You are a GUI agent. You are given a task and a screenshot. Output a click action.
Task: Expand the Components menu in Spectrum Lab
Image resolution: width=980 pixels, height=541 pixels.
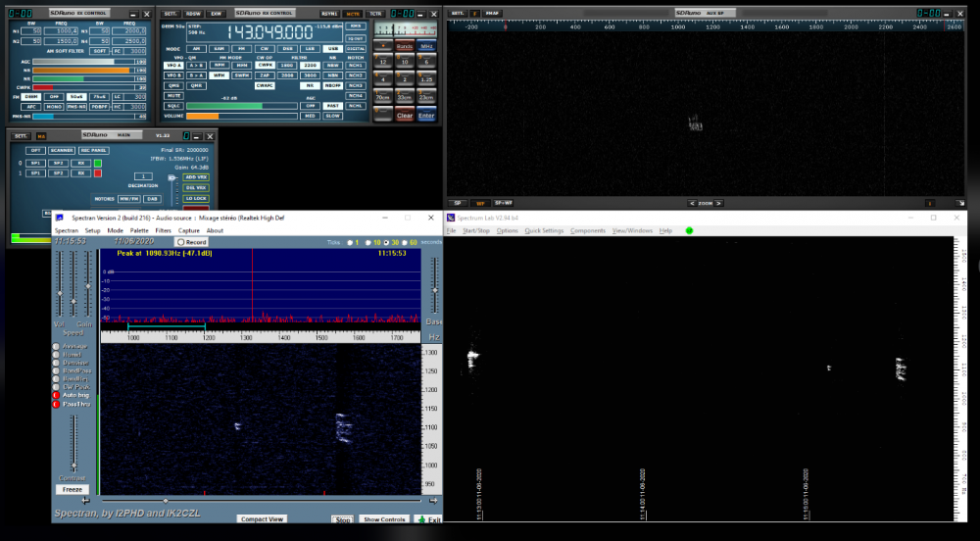pos(588,230)
